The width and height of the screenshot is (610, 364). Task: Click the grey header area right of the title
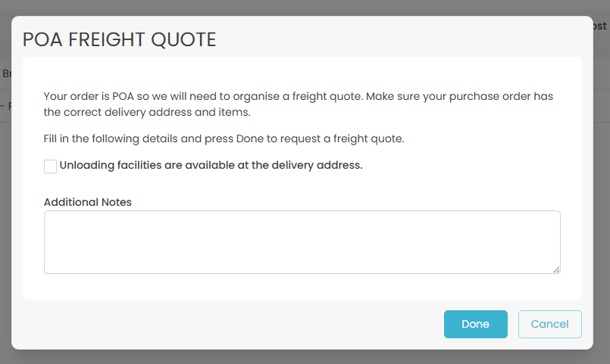point(402,39)
